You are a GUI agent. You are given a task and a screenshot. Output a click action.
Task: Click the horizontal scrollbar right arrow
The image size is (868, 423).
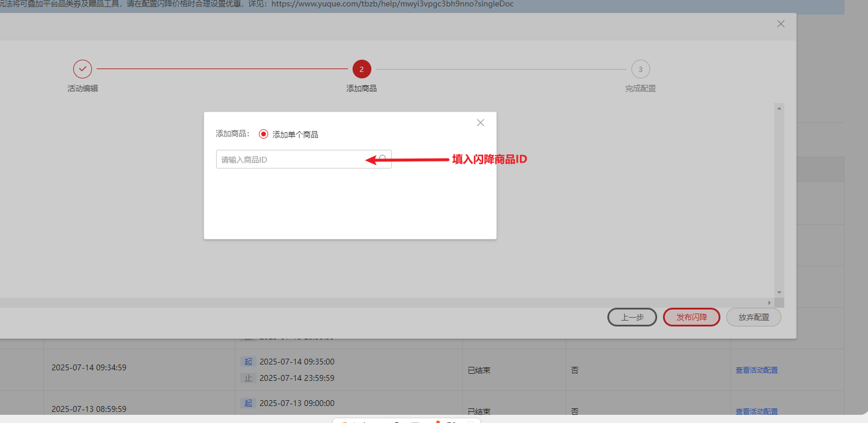point(770,302)
